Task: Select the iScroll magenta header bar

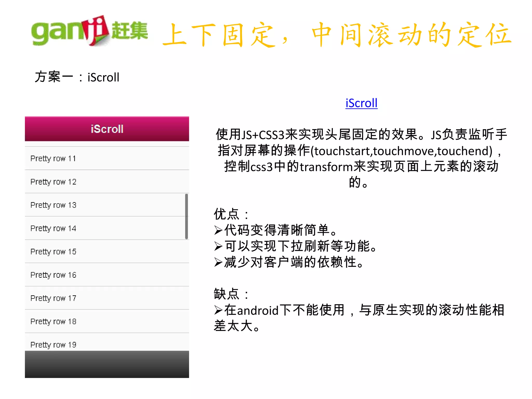Action: [x=107, y=129]
